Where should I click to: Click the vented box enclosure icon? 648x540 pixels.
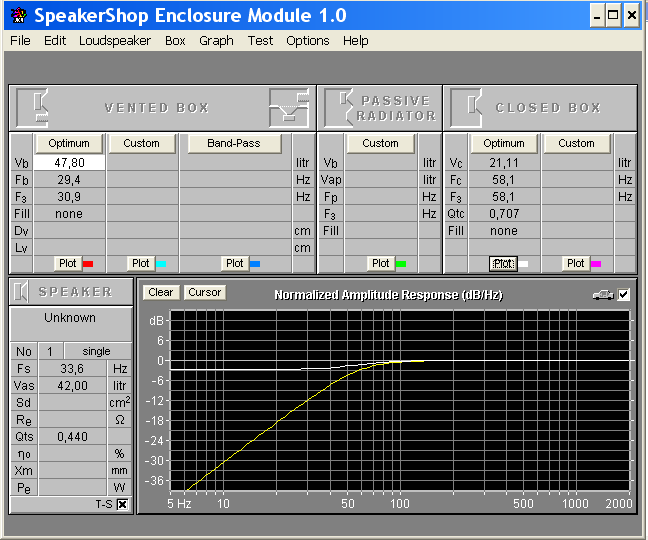coord(32,108)
